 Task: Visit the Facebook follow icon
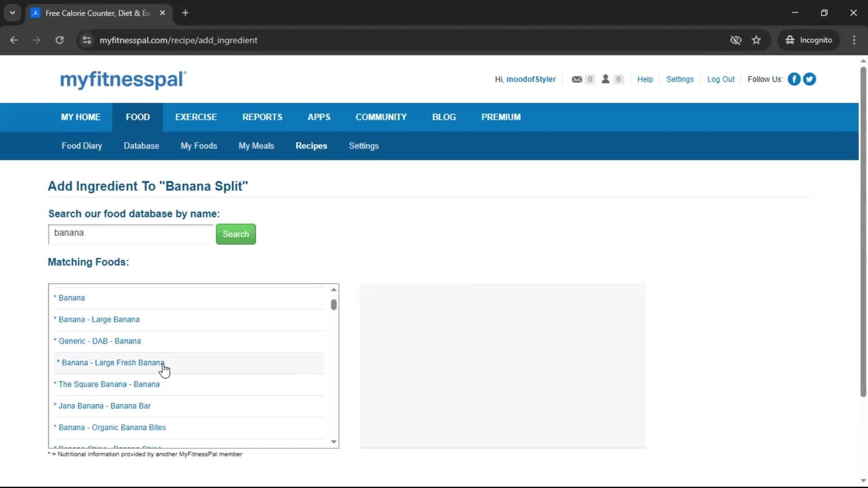click(x=794, y=79)
